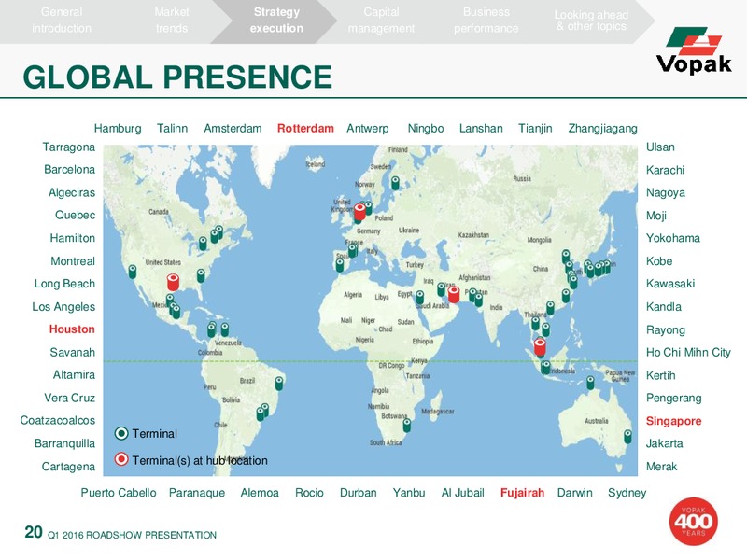The height and width of the screenshot is (560, 747).
Task: Click the Sydney label
Action: (627, 493)
